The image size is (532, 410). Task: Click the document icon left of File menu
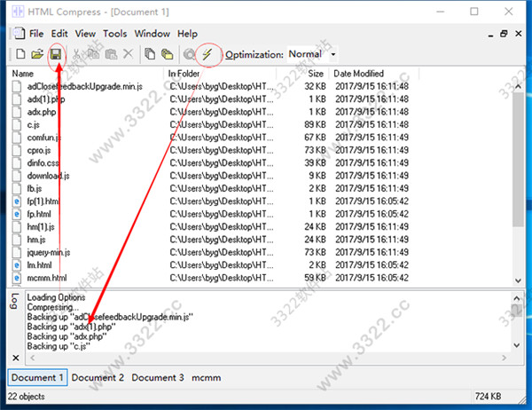[19, 34]
